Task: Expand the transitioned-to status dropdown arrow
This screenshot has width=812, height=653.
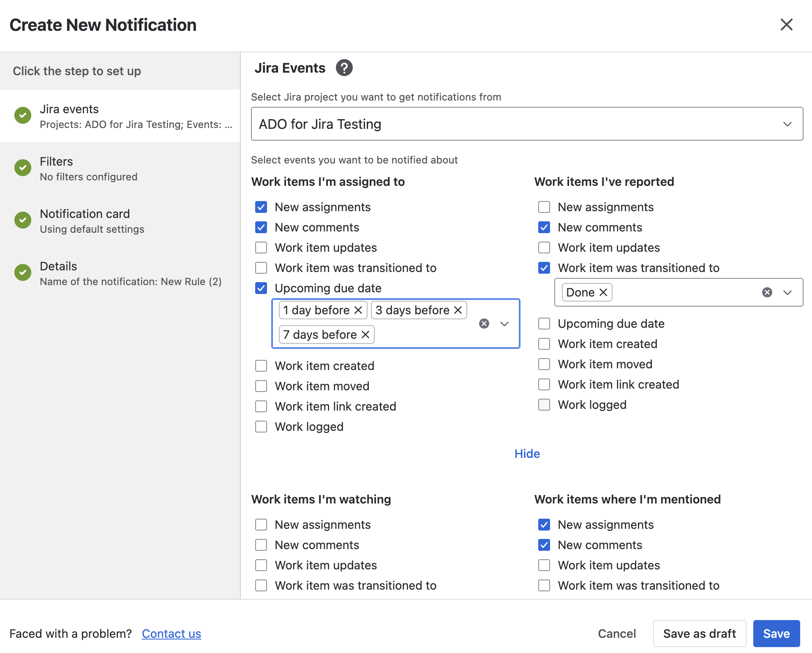Action: 787,292
